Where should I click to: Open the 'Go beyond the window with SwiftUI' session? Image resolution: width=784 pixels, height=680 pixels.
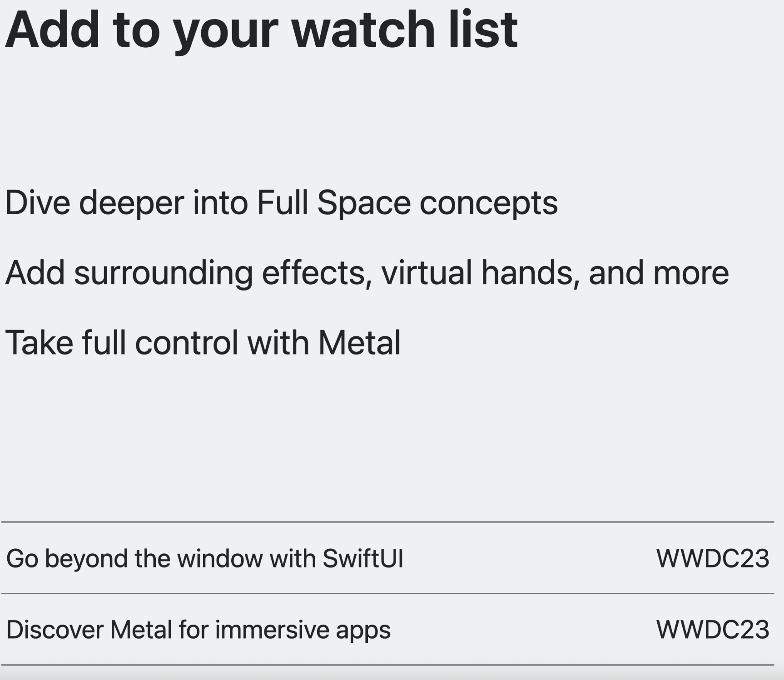pos(387,558)
